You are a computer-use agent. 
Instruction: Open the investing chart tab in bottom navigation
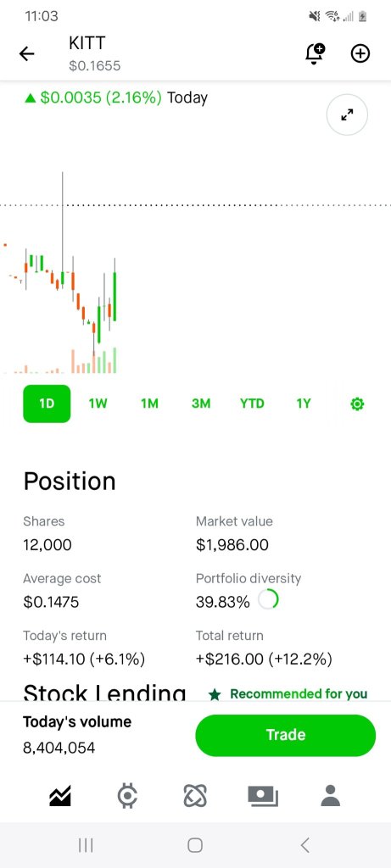(x=60, y=796)
